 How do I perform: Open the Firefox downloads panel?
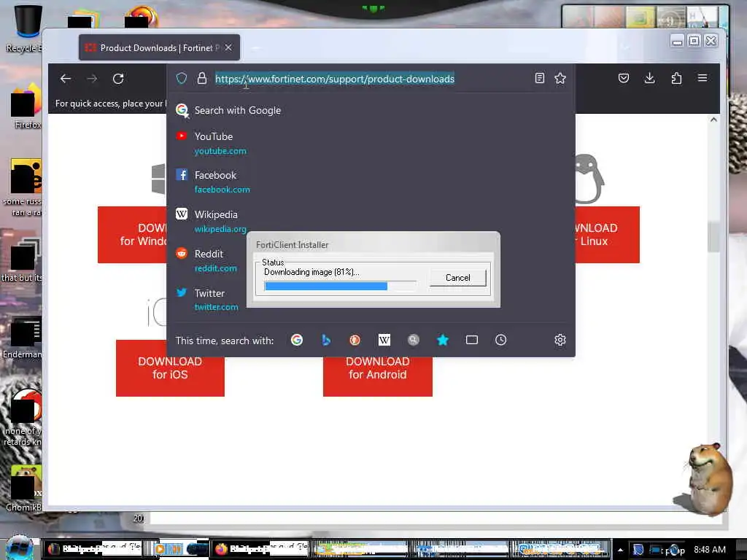(649, 78)
